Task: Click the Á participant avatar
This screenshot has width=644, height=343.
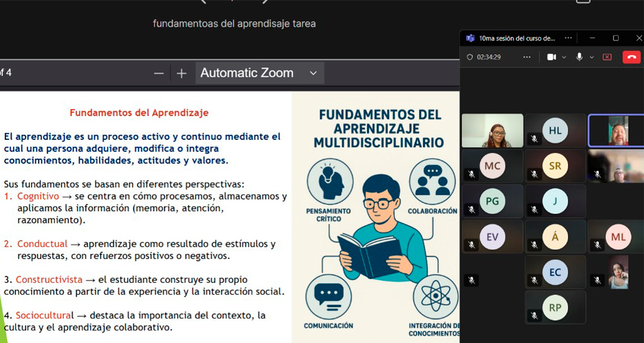Action: tap(555, 237)
